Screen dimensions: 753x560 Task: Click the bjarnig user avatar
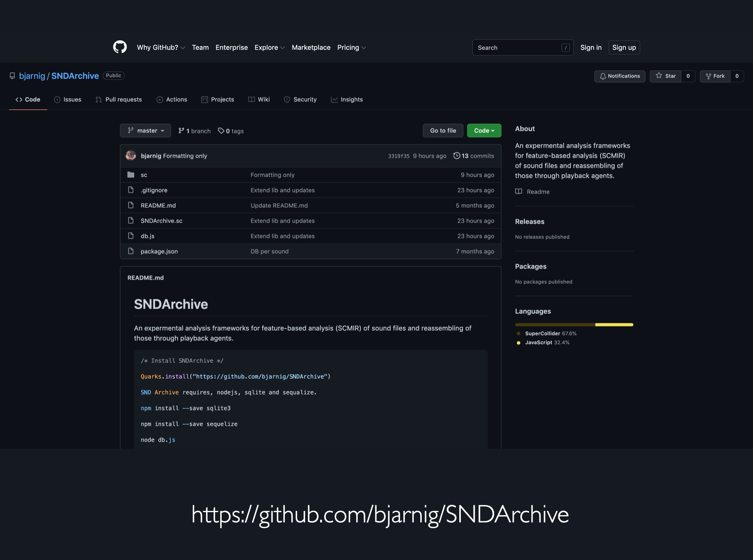[131, 155]
